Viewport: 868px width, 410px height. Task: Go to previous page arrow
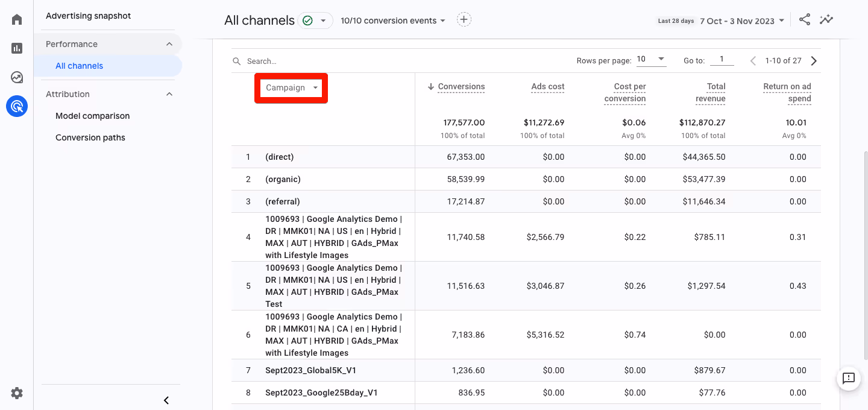(x=753, y=61)
